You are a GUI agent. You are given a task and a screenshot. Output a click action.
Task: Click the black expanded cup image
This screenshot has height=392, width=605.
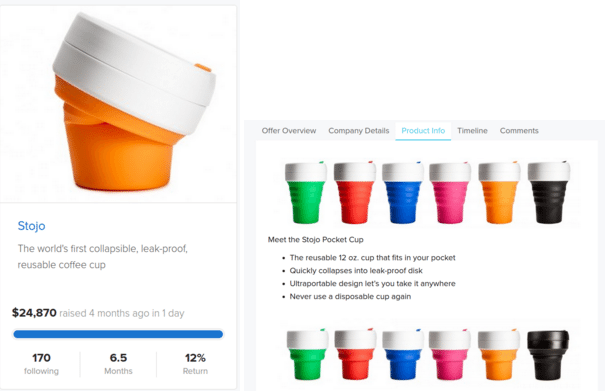pos(549,192)
